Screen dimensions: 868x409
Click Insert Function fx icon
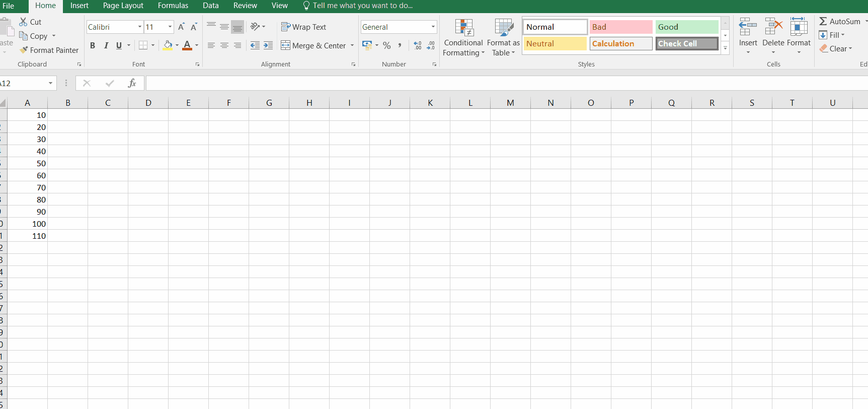click(132, 83)
